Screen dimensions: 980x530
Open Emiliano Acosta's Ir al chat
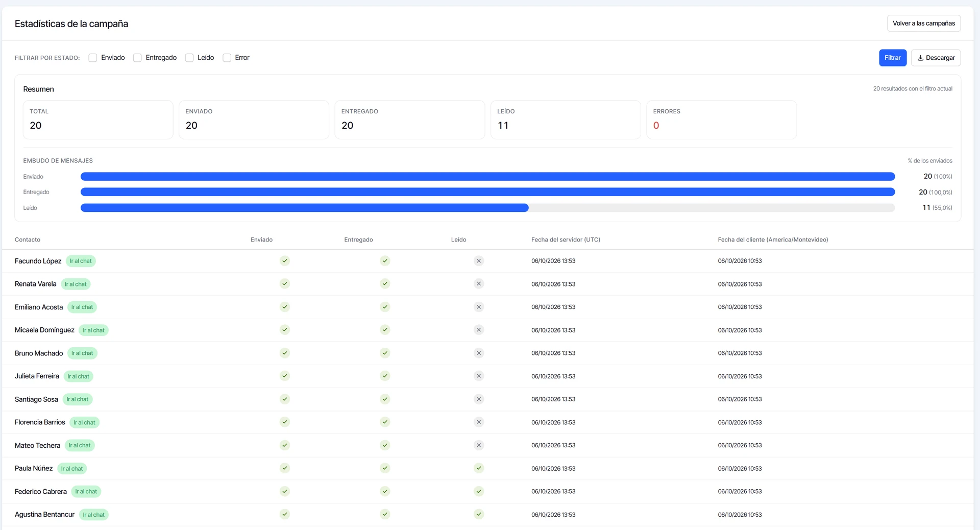coord(82,307)
